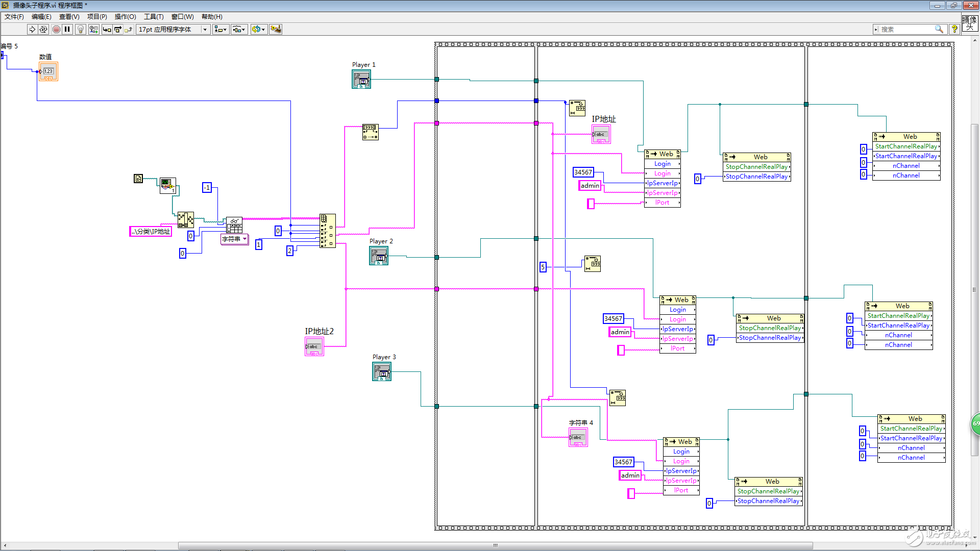Select the file dialog VI node
980x551 pixels.
pyautogui.click(x=168, y=186)
